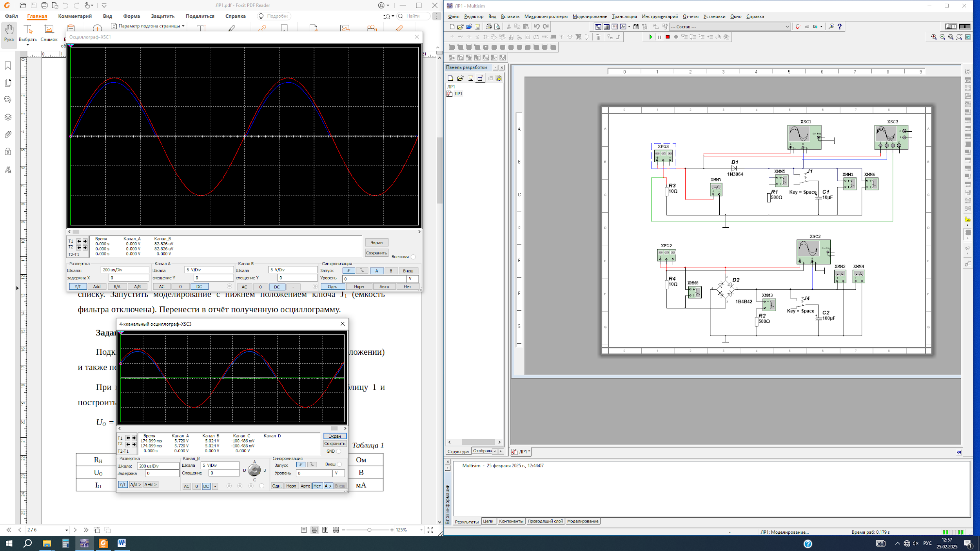Open the Защитить tab in Foxit

(x=163, y=16)
